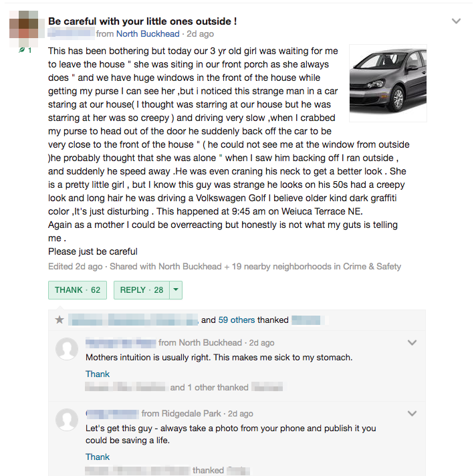Open dropdown arrow beside the REPLY button
Viewport: 476px width, 476px height.
pyautogui.click(x=176, y=290)
